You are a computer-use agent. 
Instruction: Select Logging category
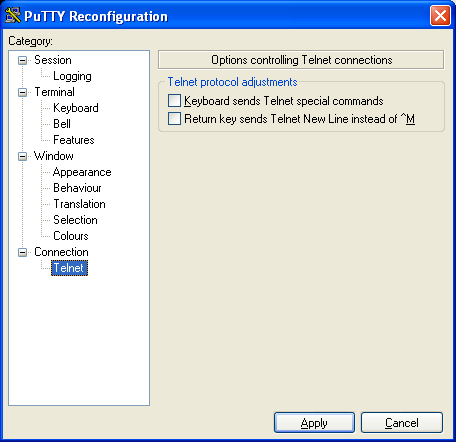(x=72, y=76)
